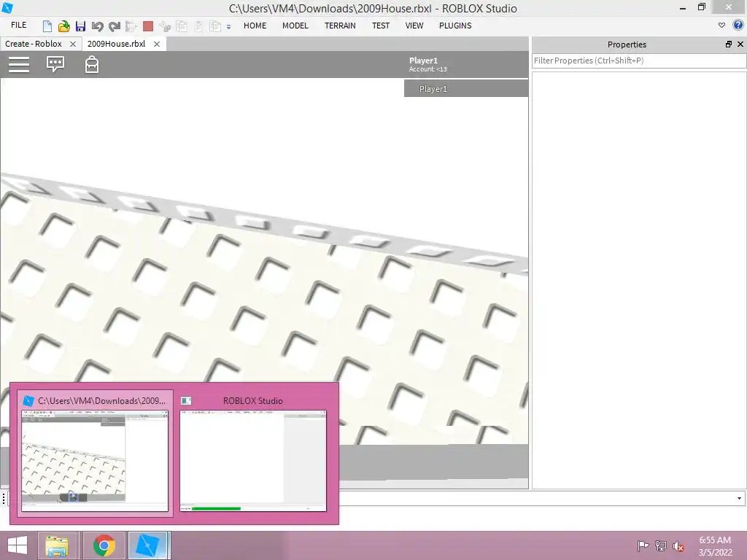Viewport: 747px width, 560px height.
Task: Open the in-game hamburger menu
Action: tap(19, 64)
